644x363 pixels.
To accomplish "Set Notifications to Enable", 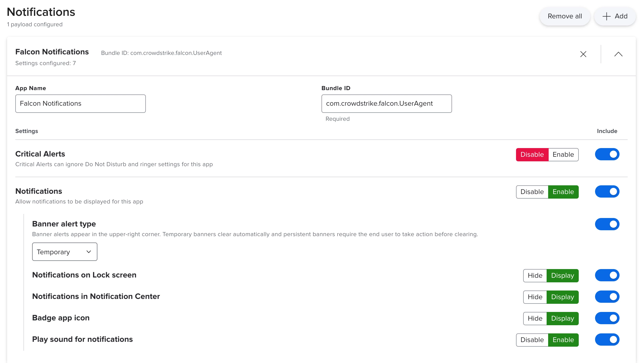I will 563,192.
